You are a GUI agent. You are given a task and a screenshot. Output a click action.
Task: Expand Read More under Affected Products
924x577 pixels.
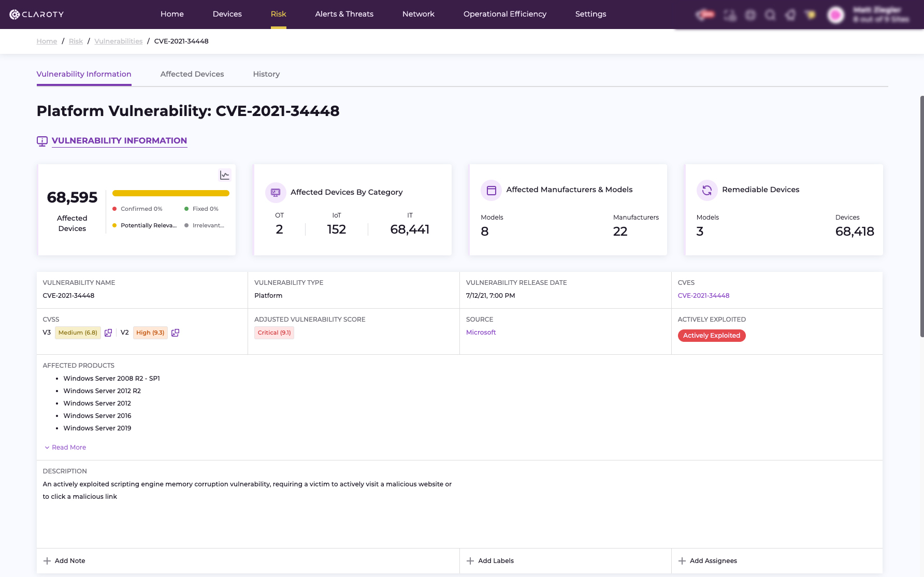65,448
